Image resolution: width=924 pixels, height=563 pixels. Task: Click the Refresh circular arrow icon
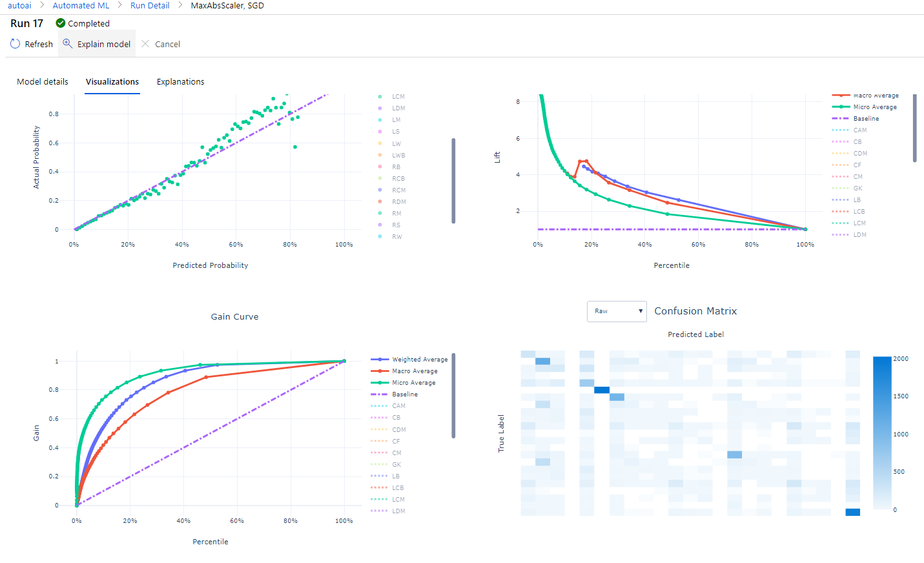(15, 44)
